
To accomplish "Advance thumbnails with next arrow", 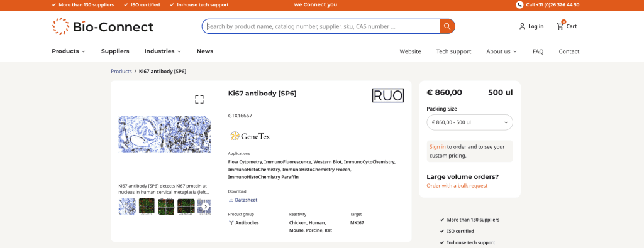I will (x=206, y=207).
